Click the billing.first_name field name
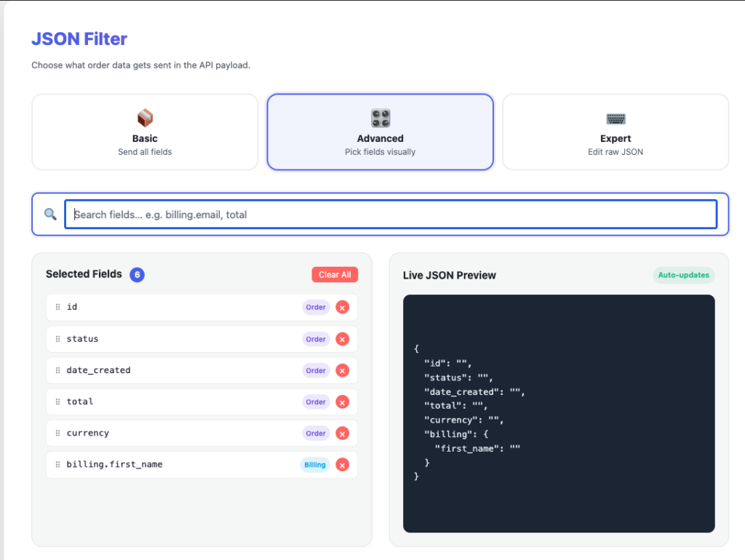Screen dimensions: 745x560 114,464
